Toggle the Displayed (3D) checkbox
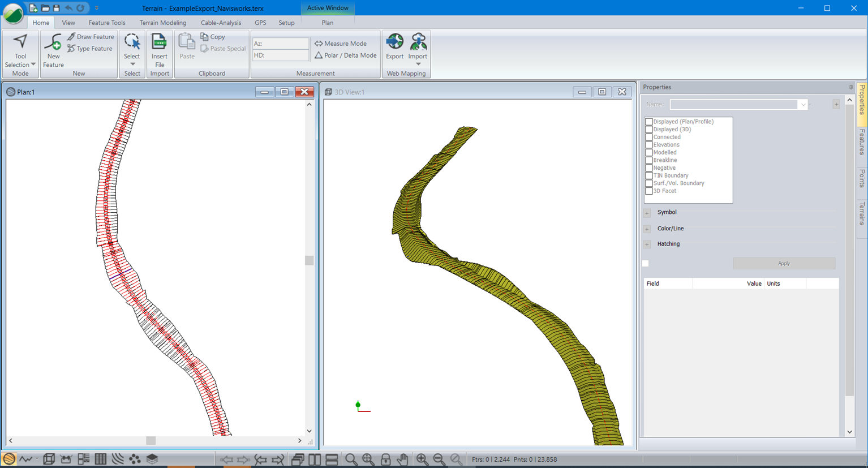The width and height of the screenshot is (868, 468). (649, 130)
